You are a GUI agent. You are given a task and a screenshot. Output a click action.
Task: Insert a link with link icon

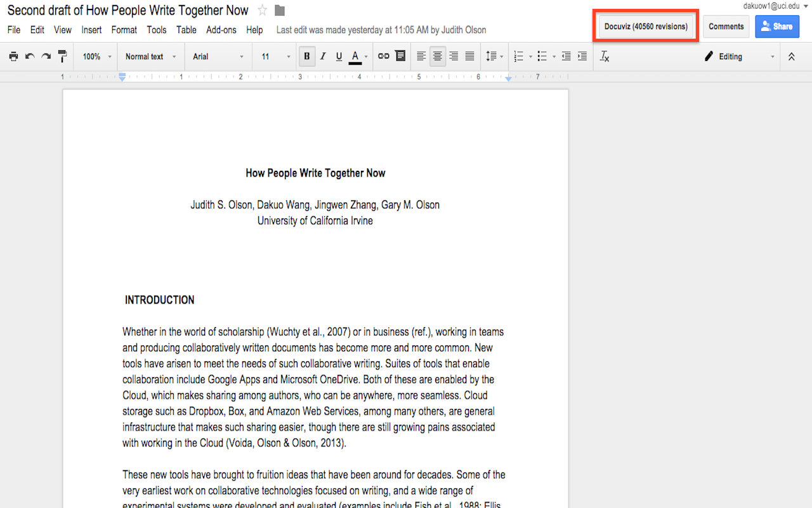coord(384,57)
